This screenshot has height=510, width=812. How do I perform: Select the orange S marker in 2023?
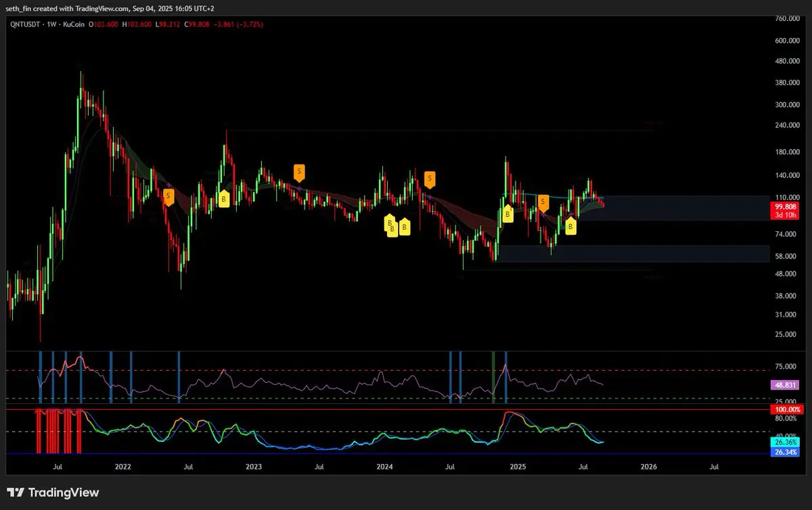pos(298,172)
